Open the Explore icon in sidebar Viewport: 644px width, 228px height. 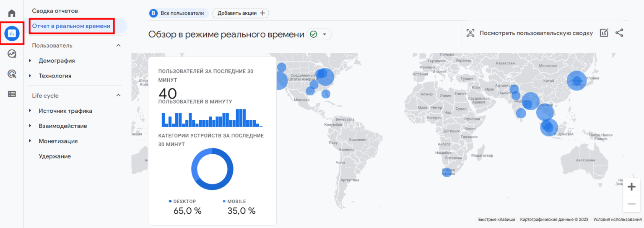pos(12,54)
